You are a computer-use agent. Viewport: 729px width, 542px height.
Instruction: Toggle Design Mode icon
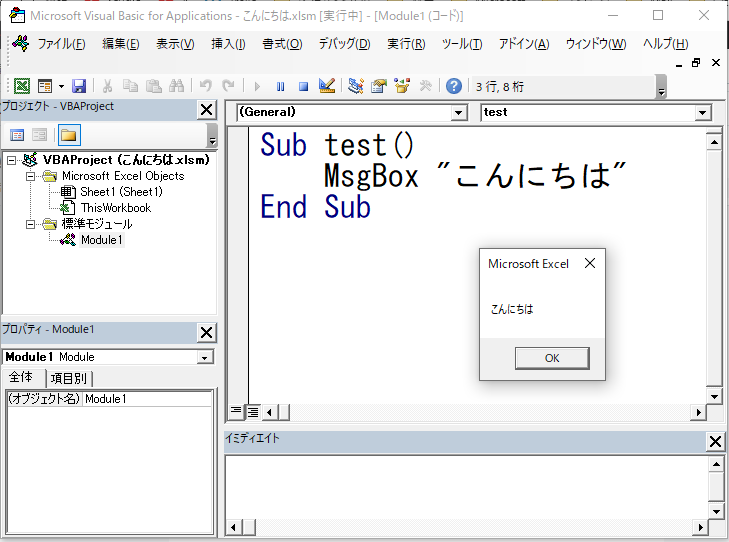[x=327, y=86]
